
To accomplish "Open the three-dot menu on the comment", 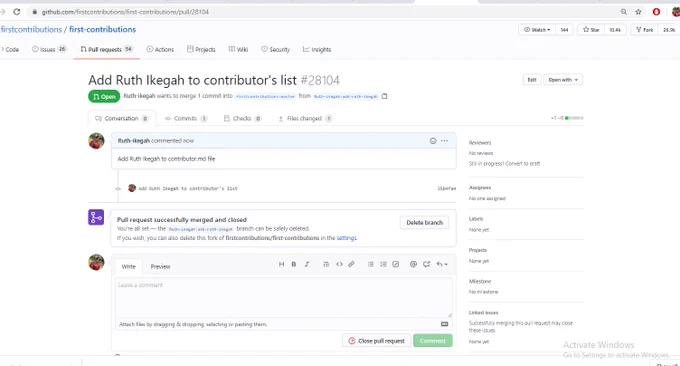I will coord(445,141).
